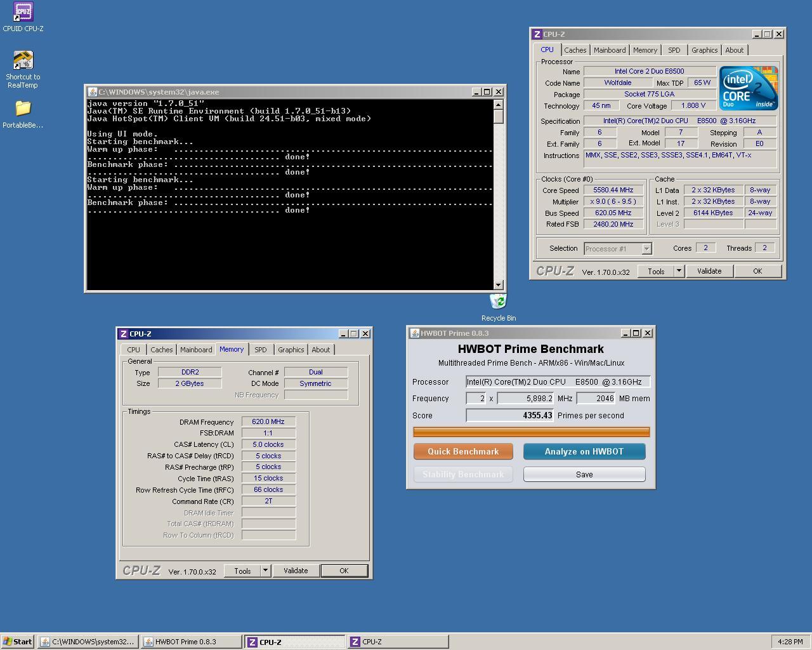Switch to About tab in CPU-Z CPU window

734,50
